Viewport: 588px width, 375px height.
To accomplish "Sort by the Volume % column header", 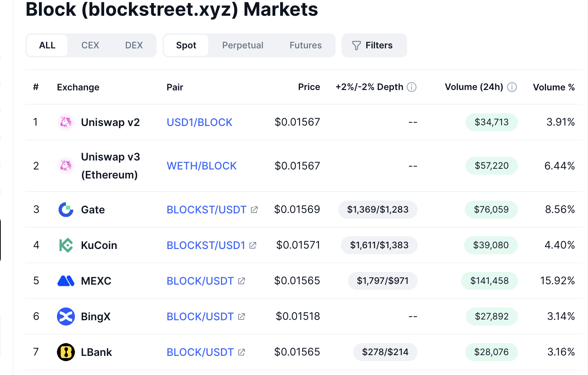I will pyautogui.click(x=554, y=87).
